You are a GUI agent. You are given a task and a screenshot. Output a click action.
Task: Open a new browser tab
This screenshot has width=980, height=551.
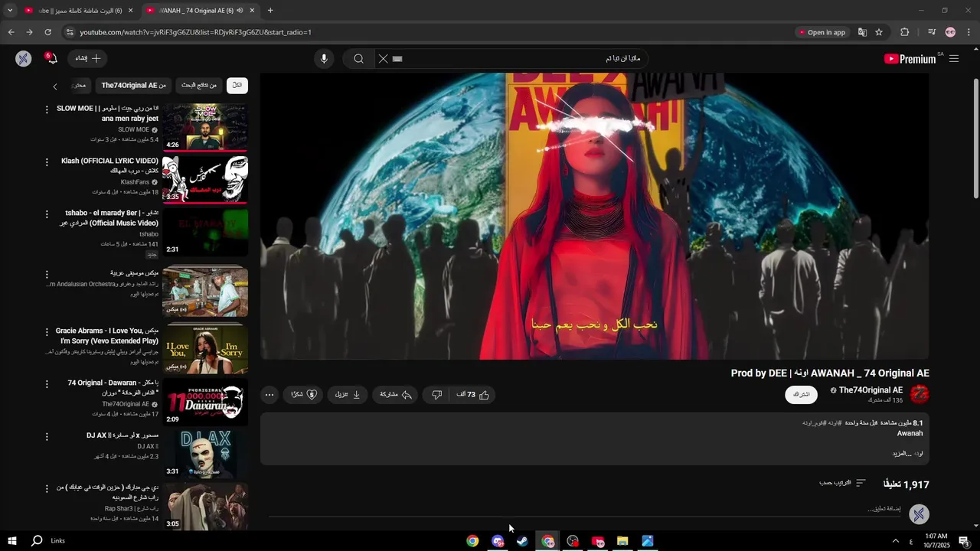270,11
